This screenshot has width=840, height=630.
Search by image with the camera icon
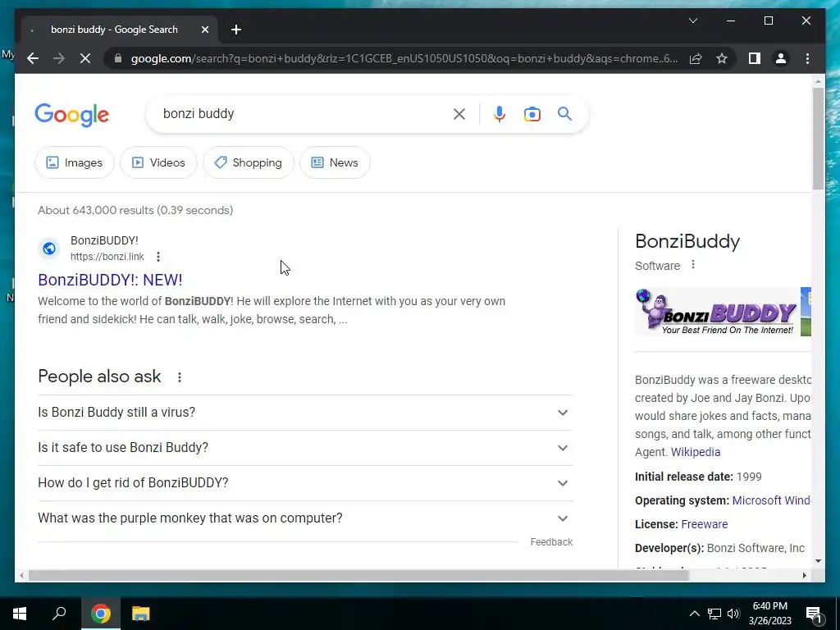pos(532,114)
